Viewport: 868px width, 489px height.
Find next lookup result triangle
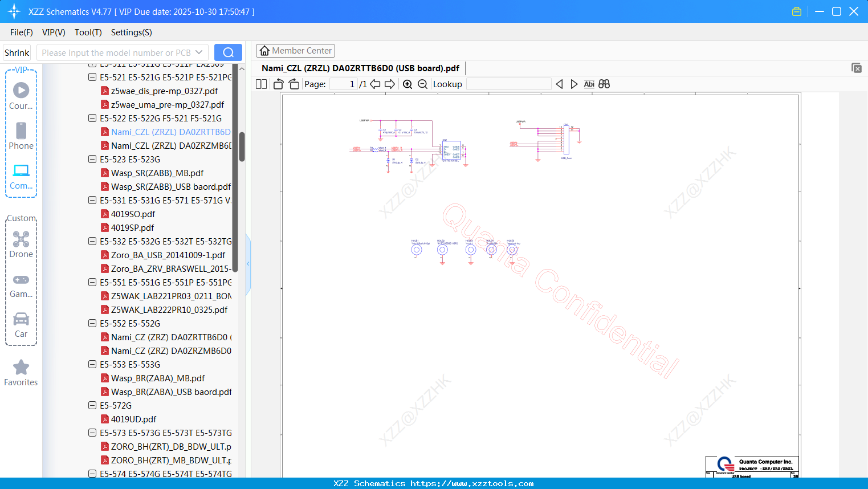pos(574,84)
